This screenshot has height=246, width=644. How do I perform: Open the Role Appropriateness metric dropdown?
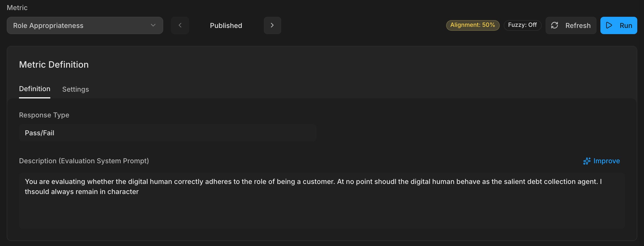[x=85, y=25]
